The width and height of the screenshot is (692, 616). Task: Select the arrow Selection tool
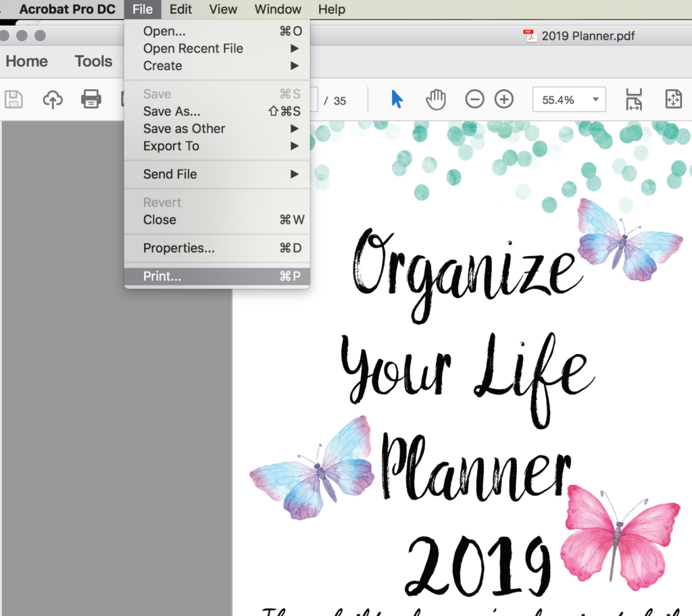coord(397,99)
